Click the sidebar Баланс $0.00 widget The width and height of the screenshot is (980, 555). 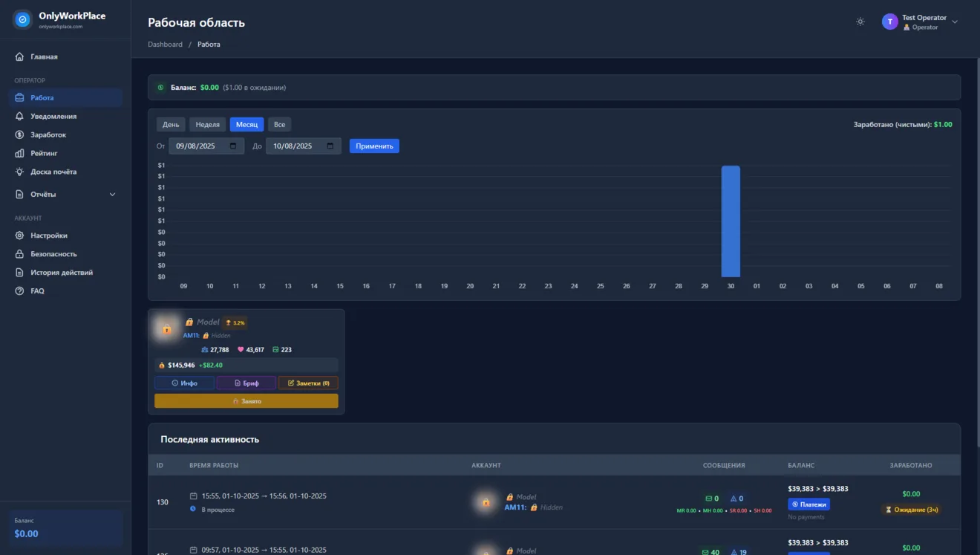66,528
